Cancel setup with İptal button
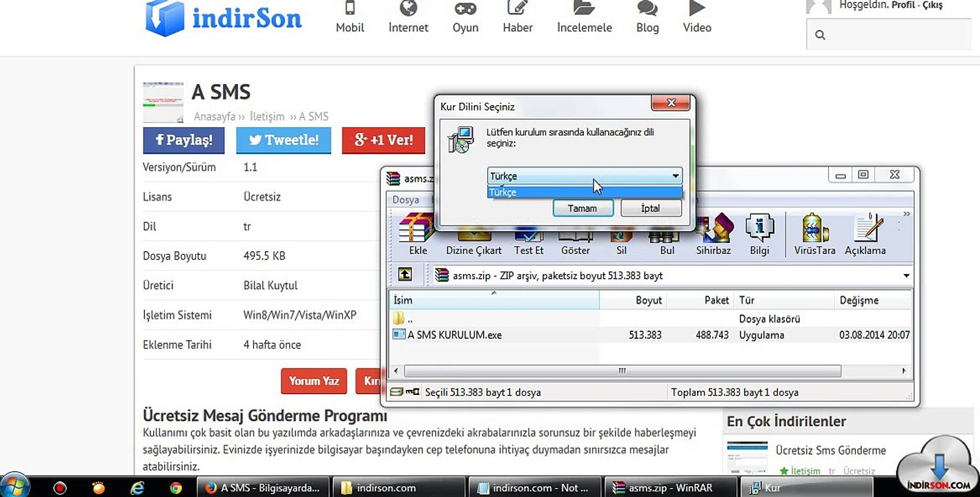 click(651, 208)
